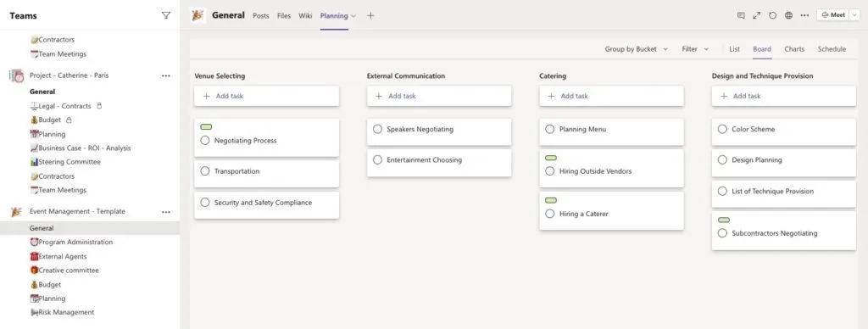
Task: Open the top-right more options ellipsis
Action: point(804,15)
